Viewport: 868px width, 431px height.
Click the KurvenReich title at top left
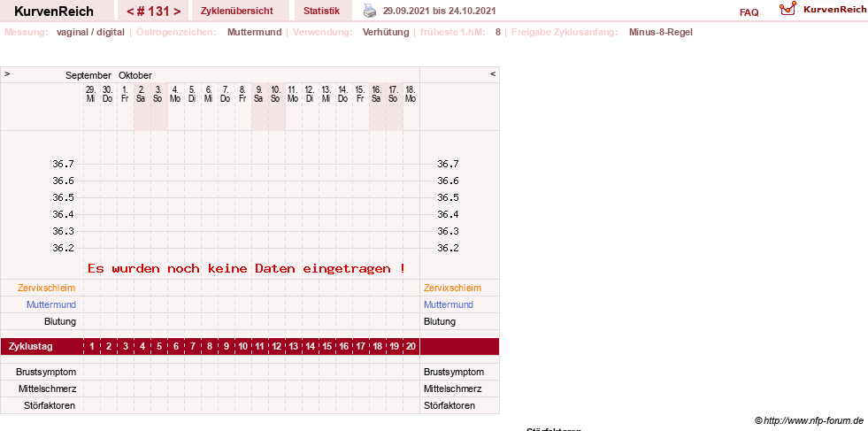click(x=54, y=12)
